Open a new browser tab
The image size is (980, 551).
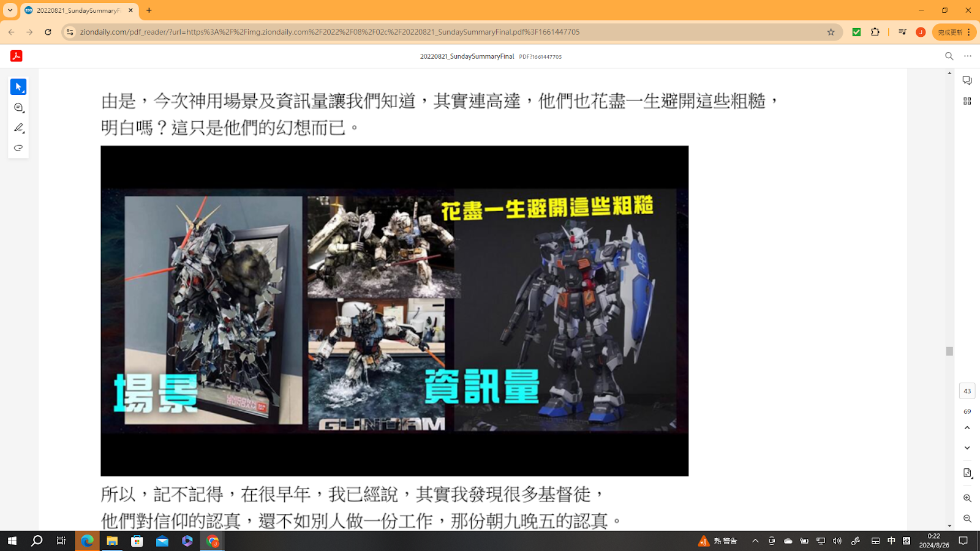coord(149,10)
